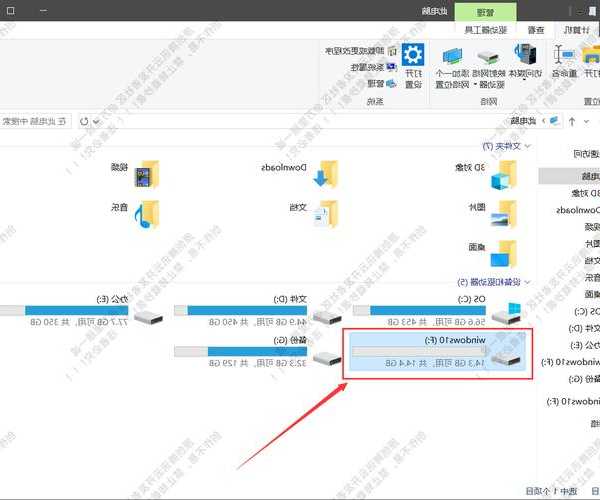600x500 pixels.
Task: Click 卸载或更改程序 in ribbon
Action: tap(357, 49)
